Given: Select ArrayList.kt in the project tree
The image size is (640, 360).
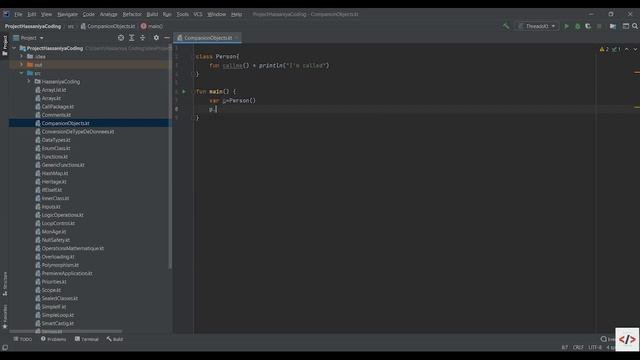Looking at the screenshot, I should pos(54,90).
